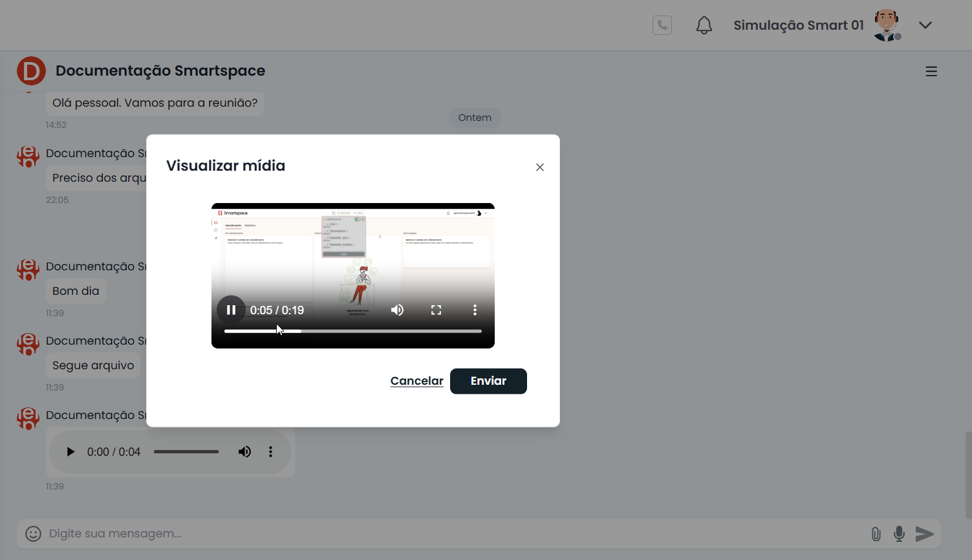The height and width of the screenshot is (560, 972).
Task: Record audio with the microphone icon
Action: (x=899, y=534)
